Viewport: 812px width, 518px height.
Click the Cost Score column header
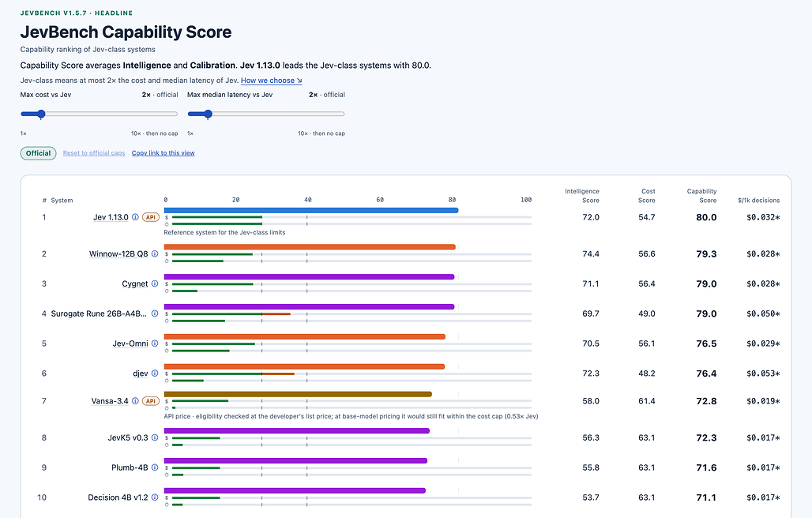pos(647,196)
